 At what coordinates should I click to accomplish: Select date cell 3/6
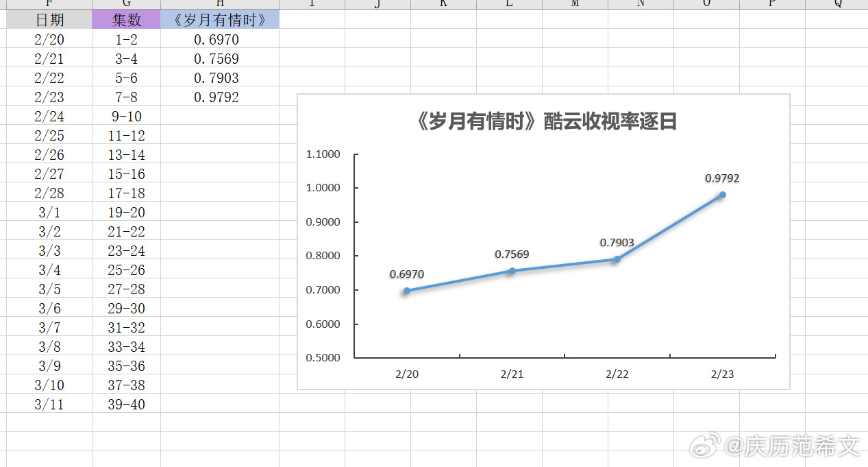tap(49, 308)
